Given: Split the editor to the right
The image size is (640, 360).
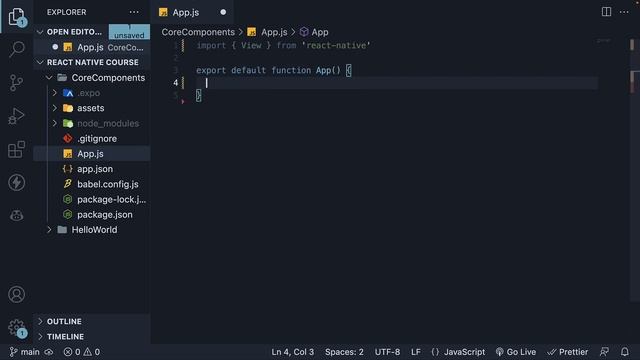Looking at the screenshot, I should tap(607, 12).
